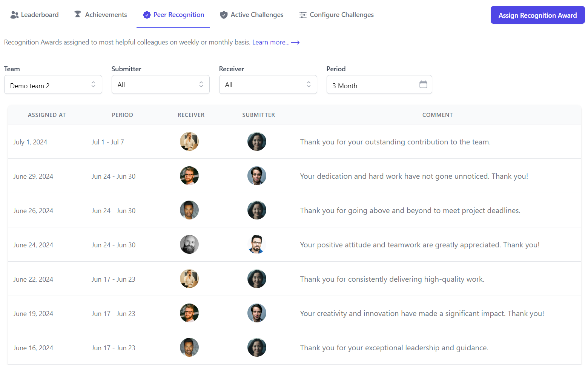Click the calendar icon in Period field
This screenshot has width=588, height=365.
[423, 84]
